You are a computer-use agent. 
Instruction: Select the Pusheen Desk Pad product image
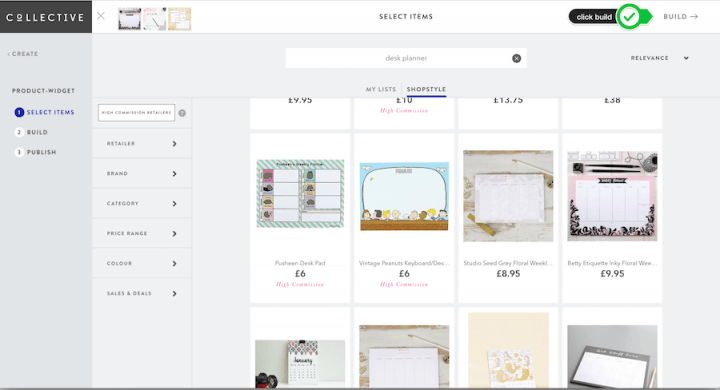click(x=300, y=193)
